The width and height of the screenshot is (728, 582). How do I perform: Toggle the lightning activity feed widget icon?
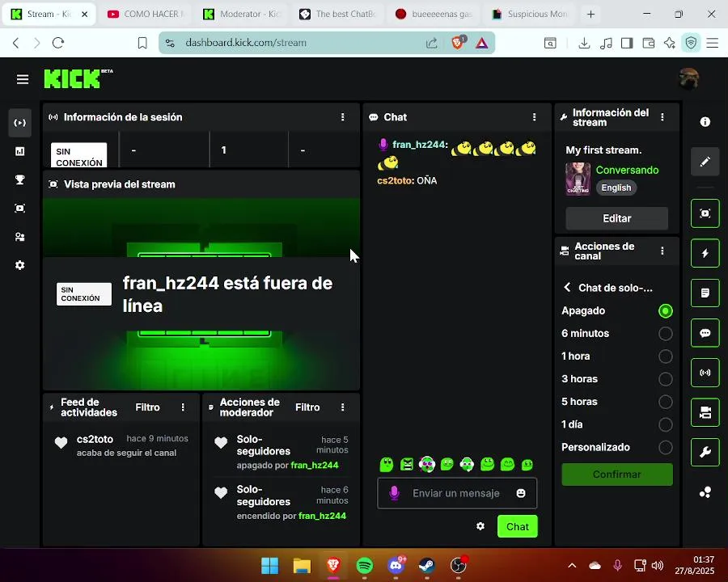click(x=705, y=253)
